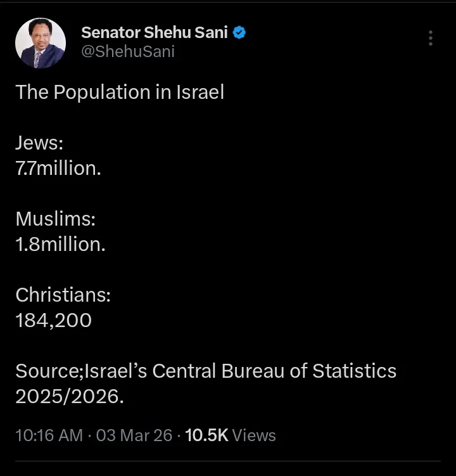The height and width of the screenshot is (476, 456).
Task: Click the Views label
Action: point(254,435)
